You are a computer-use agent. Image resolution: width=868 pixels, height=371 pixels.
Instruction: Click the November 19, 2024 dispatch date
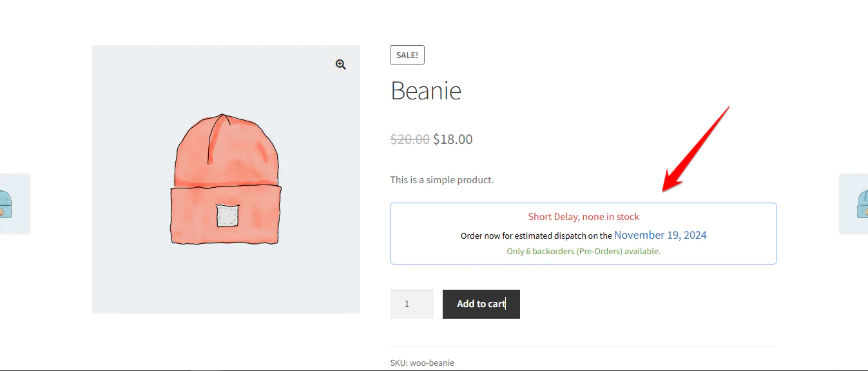click(x=661, y=235)
